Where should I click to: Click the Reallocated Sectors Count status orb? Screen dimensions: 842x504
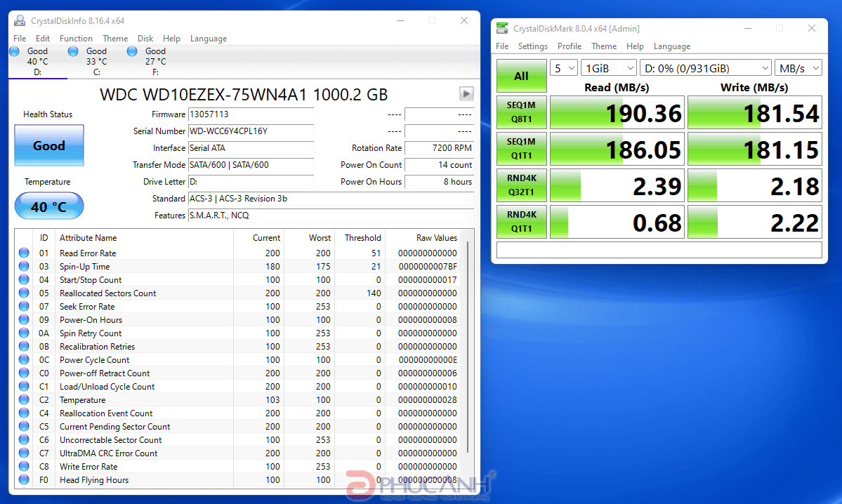coord(24,293)
